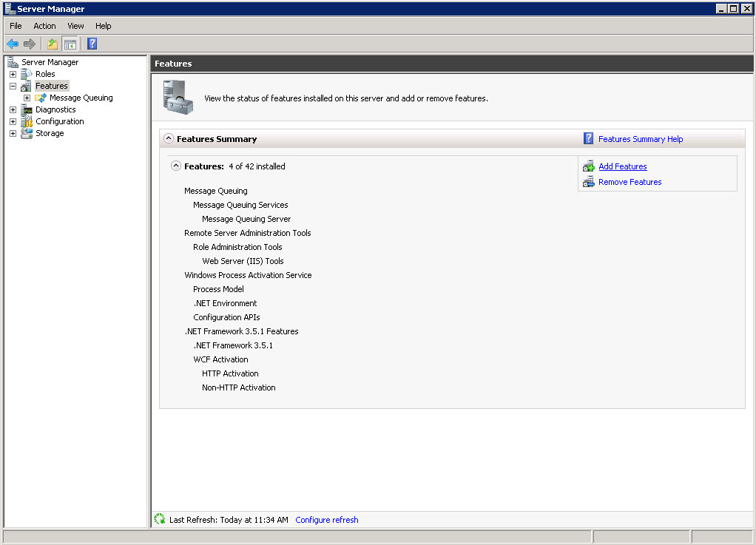Click the Add Features icon
This screenshot has height=545, width=756.
(589, 166)
